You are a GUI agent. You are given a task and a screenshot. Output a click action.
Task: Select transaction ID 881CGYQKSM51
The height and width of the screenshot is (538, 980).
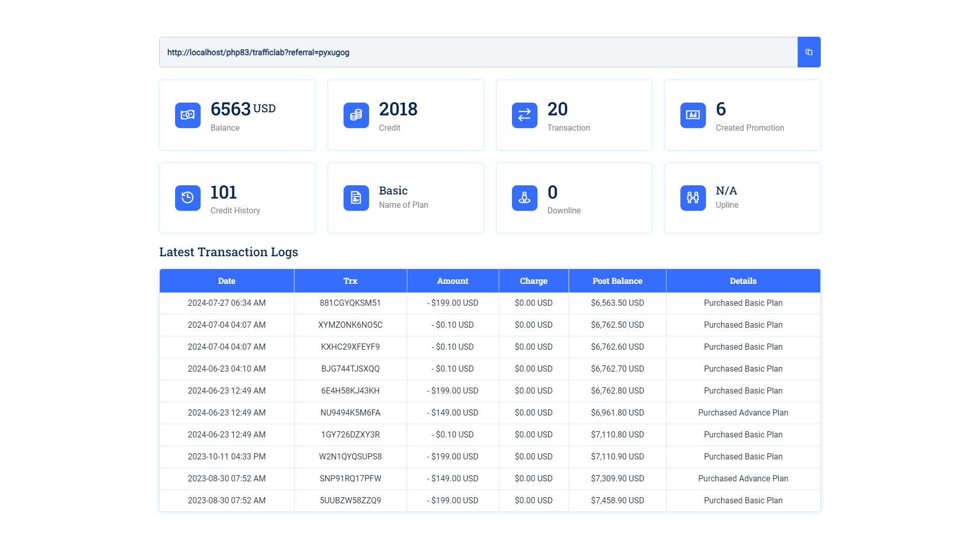point(351,303)
